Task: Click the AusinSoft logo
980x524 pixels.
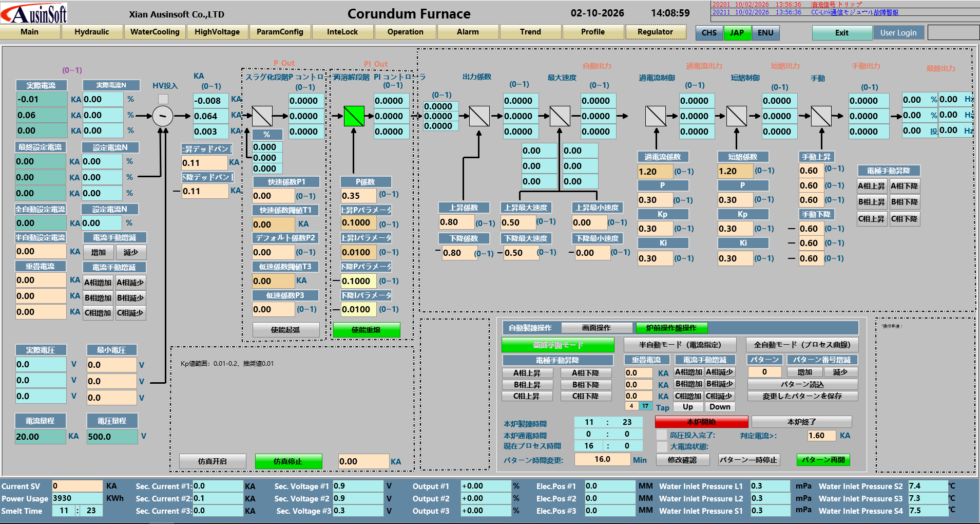Action: [x=34, y=13]
